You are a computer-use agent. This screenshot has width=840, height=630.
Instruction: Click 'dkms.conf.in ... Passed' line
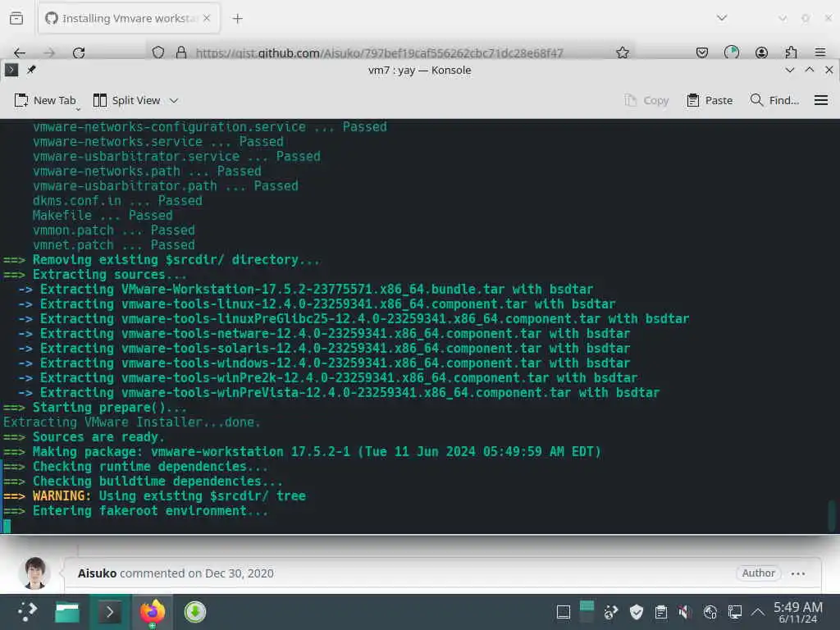point(117,201)
